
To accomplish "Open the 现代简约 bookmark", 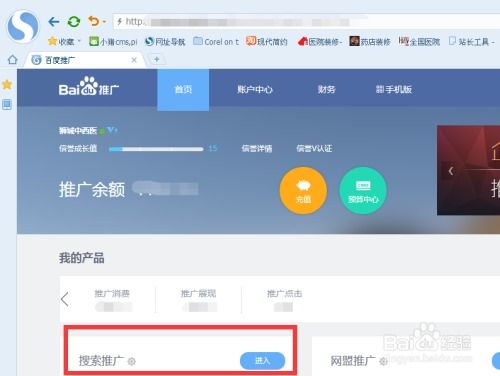I will 267,42.
